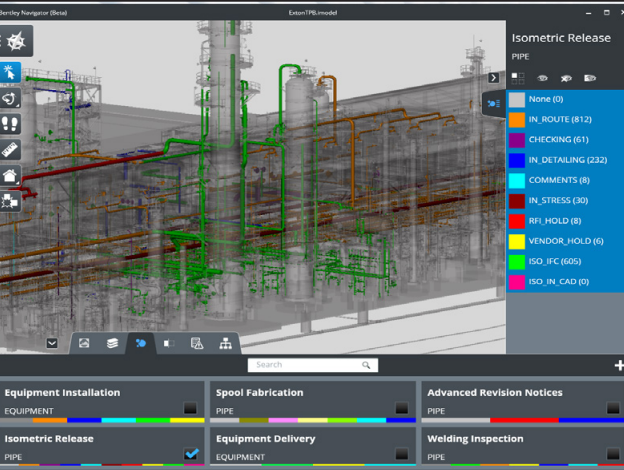Screen dimensions: 624x470
Task: Expand the left toolbar grip handle
Action: tap(1, 41)
